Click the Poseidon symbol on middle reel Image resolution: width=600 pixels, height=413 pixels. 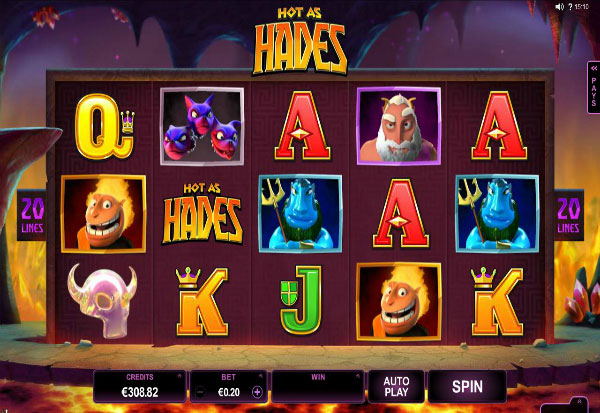(300, 214)
